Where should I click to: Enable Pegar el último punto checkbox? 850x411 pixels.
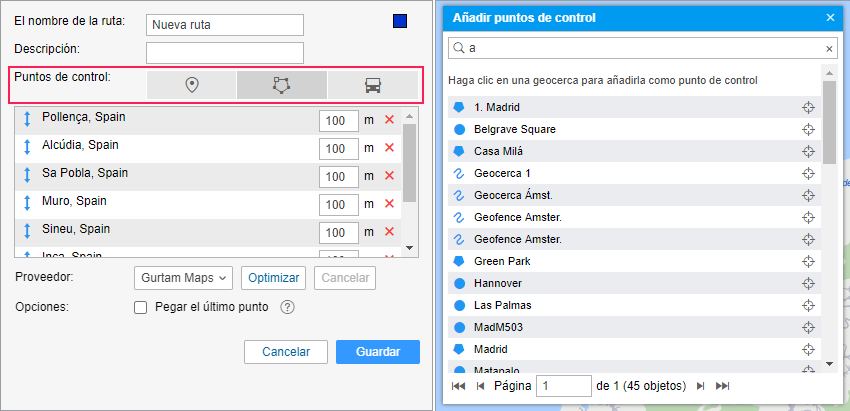click(x=141, y=307)
